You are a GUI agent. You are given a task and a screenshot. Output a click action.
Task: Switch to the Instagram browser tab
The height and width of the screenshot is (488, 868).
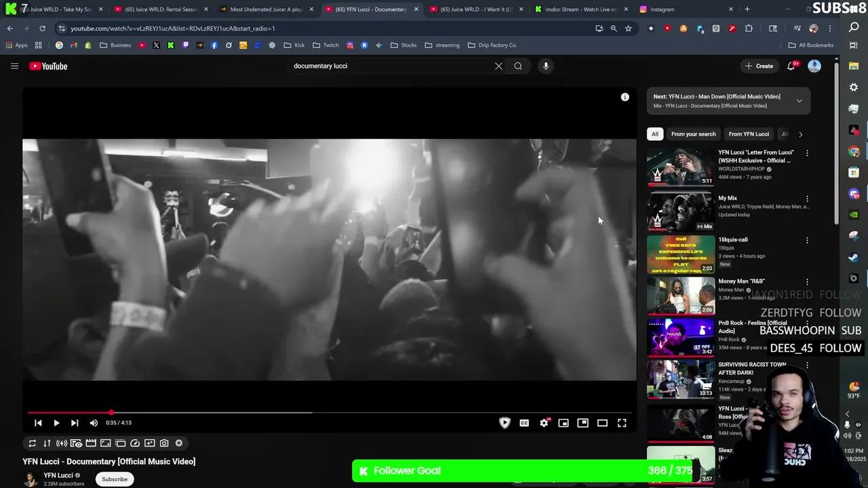[686, 9]
